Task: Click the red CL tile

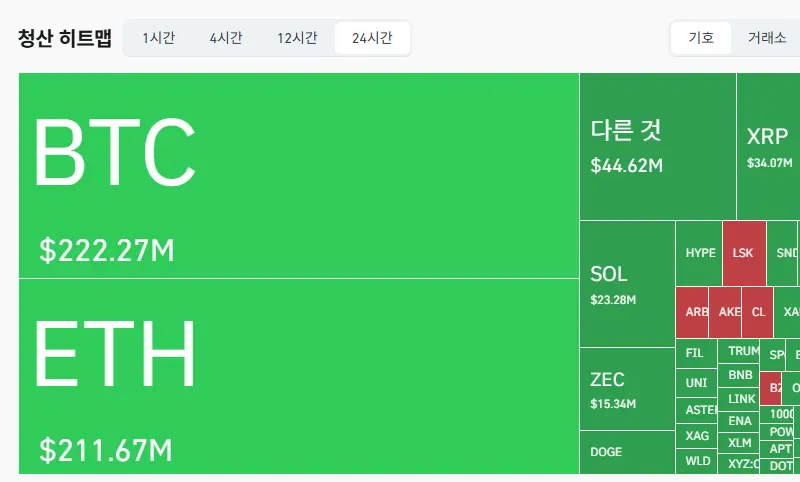Action: pos(757,312)
